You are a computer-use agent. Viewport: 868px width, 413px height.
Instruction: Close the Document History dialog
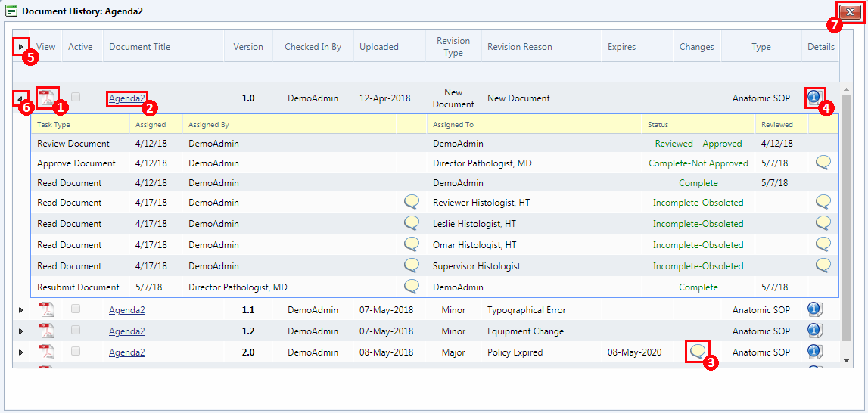coord(850,11)
